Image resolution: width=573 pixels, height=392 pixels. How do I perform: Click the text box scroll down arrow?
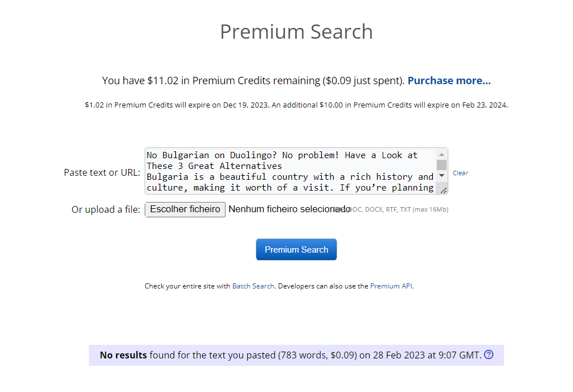[441, 176]
